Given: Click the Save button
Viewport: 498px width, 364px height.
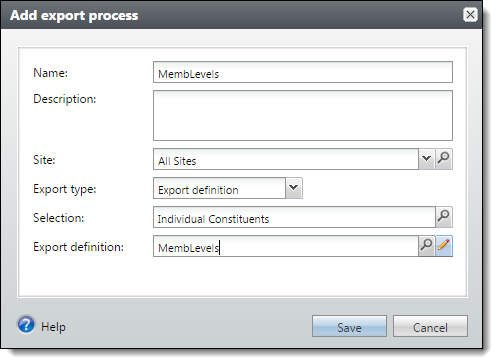Looking at the screenshot, I should (x=349, y=326).
